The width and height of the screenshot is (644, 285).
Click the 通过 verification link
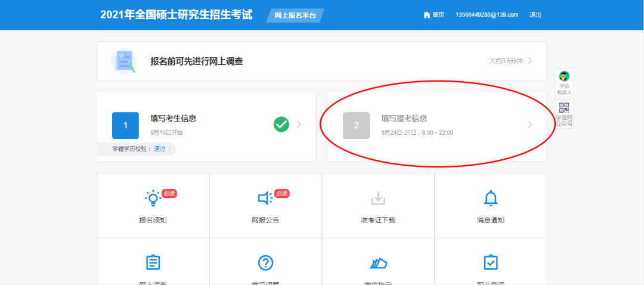[160, 149]
